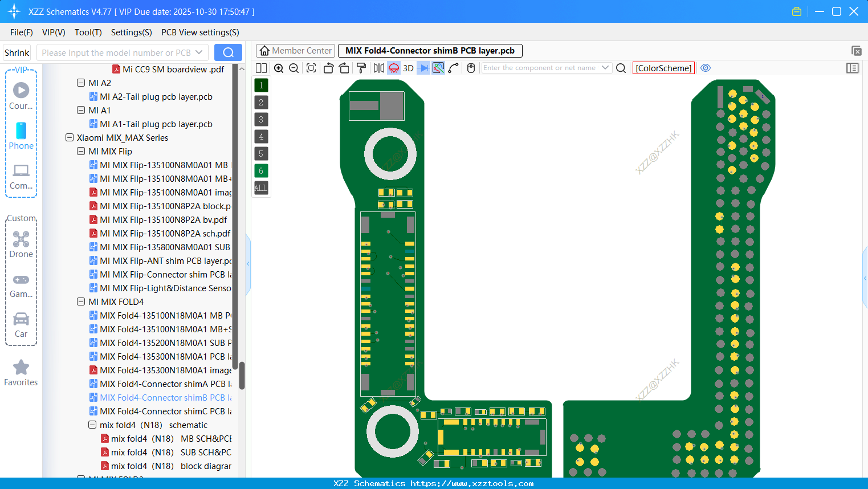This screenshot has width=868, height=489.
Task: Toggle net visibility with the eye icon
Action: 706,68
